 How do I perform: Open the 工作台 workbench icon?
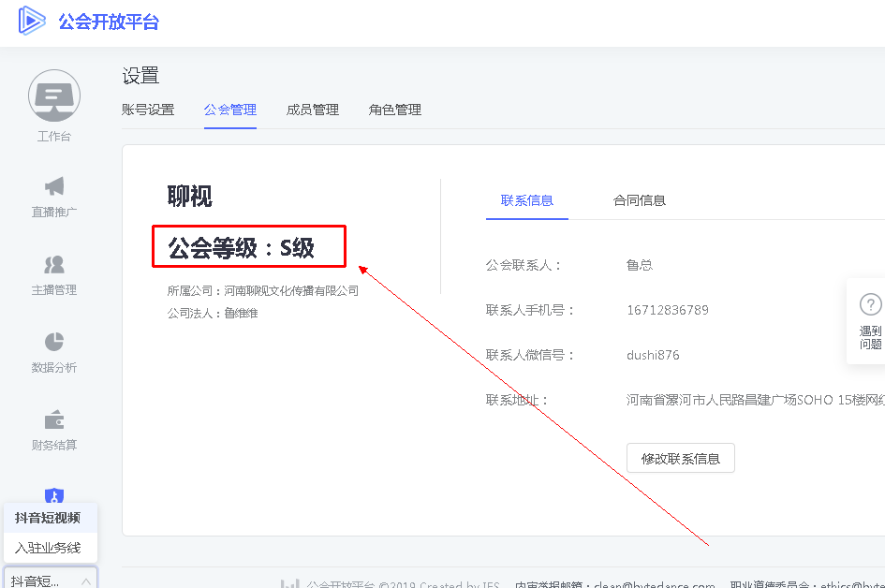pyautogui.click(x=54, y=96)
